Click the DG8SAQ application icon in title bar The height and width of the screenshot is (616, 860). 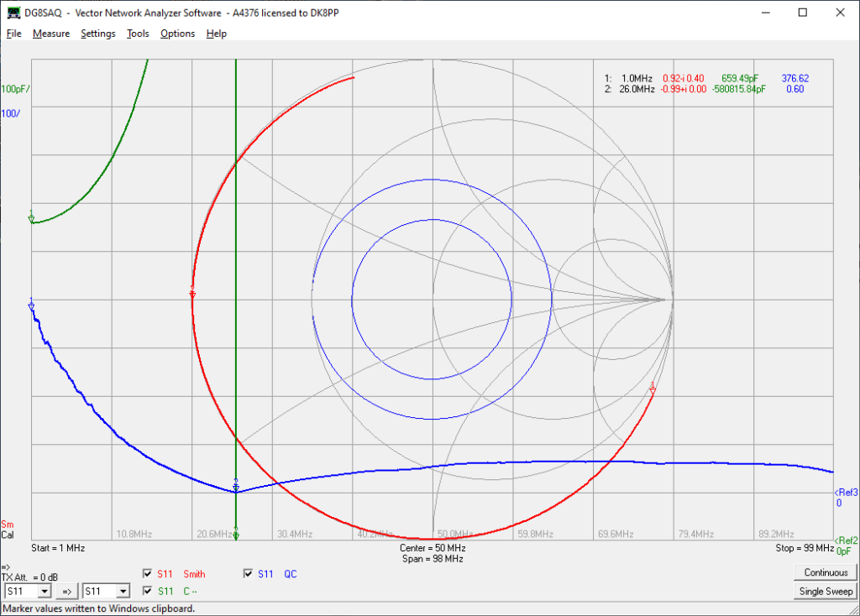click(x=13, y=13)
